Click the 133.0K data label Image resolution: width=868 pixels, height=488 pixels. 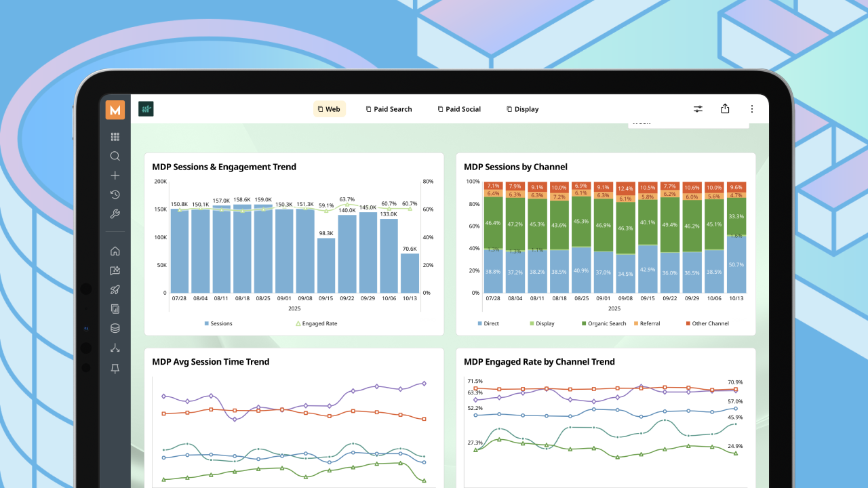(x=389, y=214)
